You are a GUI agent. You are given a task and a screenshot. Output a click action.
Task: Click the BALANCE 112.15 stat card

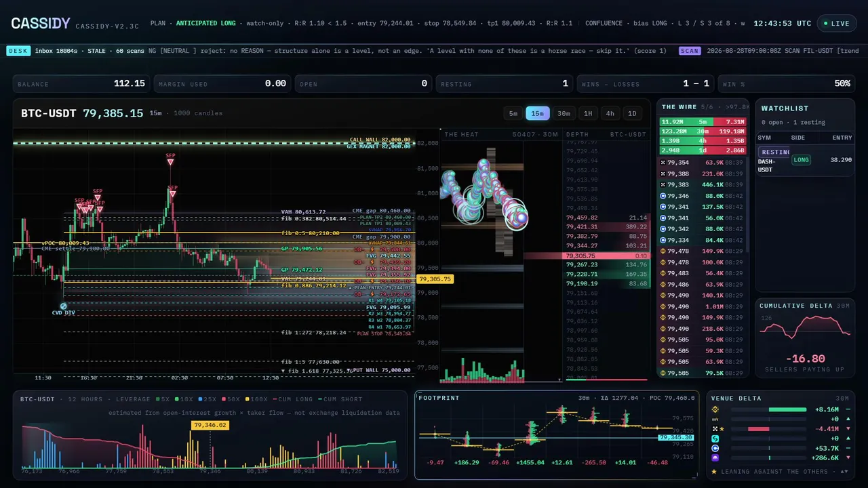[81, 83]
